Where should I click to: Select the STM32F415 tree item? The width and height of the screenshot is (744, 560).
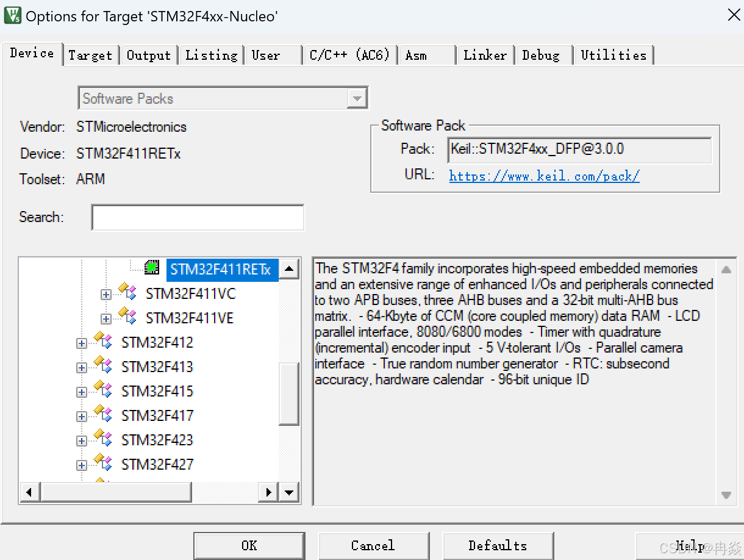157,392
